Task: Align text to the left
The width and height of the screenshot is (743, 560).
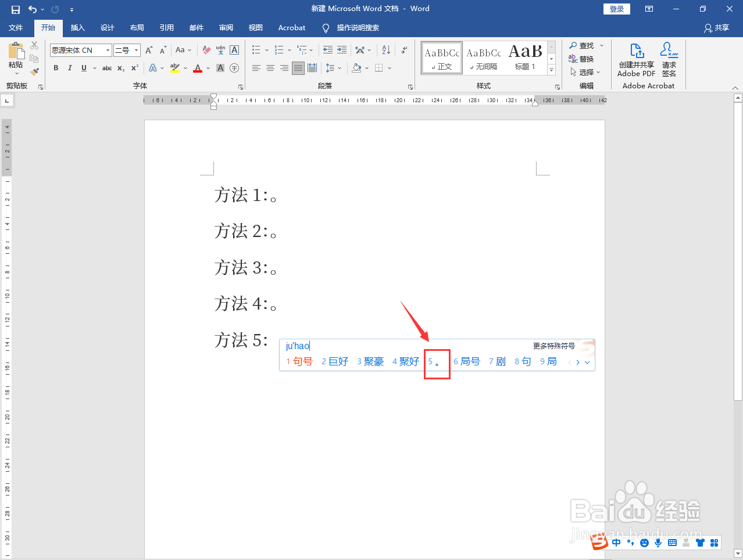Action: click(256, 68)
